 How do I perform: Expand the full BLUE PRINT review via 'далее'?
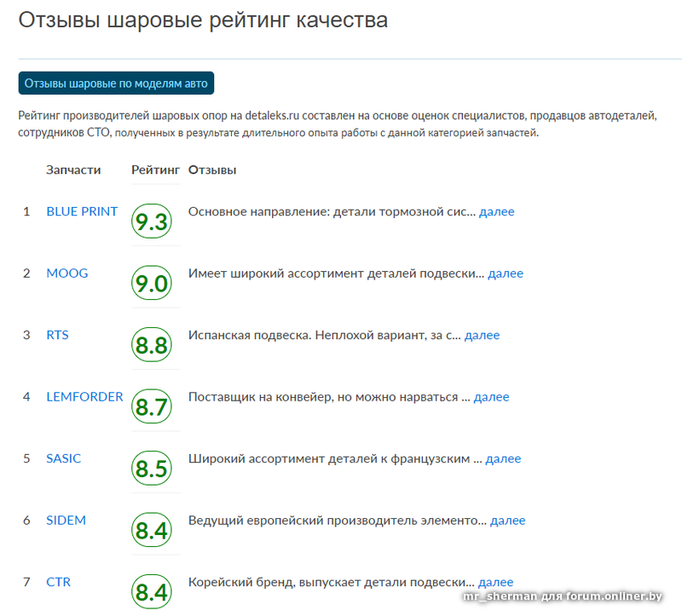499,211
